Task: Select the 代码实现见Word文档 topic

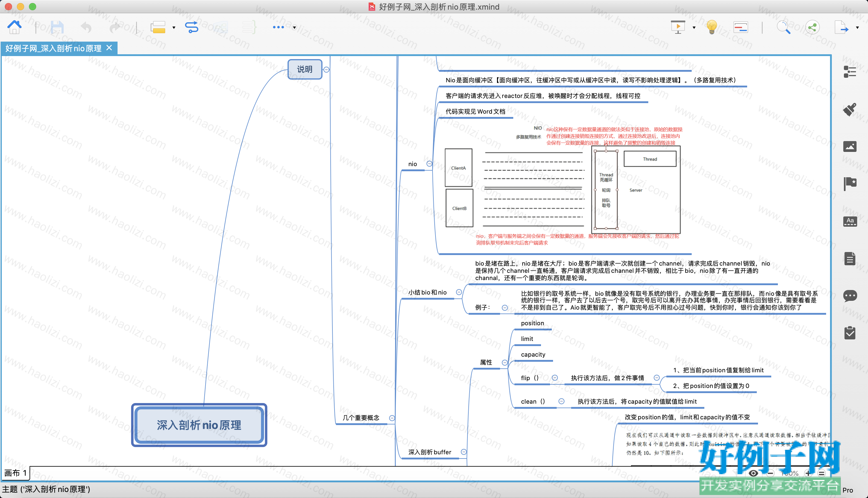Action: (x=475, y=112)
